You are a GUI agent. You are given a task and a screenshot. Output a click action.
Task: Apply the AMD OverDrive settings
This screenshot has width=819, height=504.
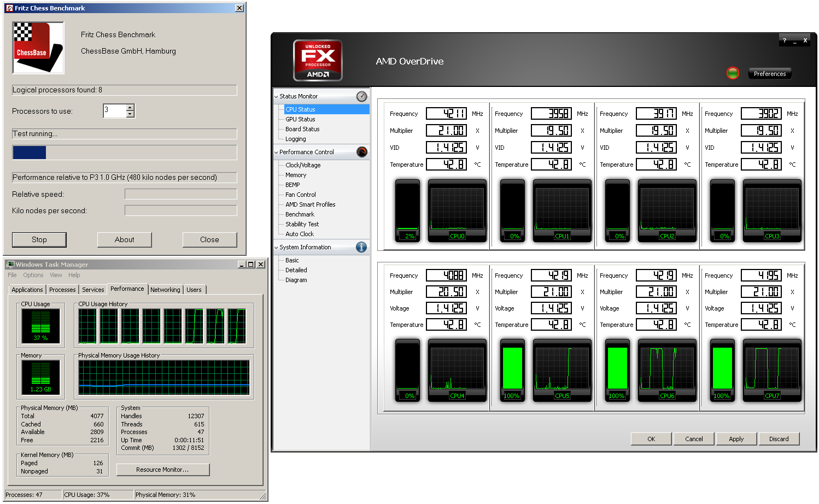(736, 439)
